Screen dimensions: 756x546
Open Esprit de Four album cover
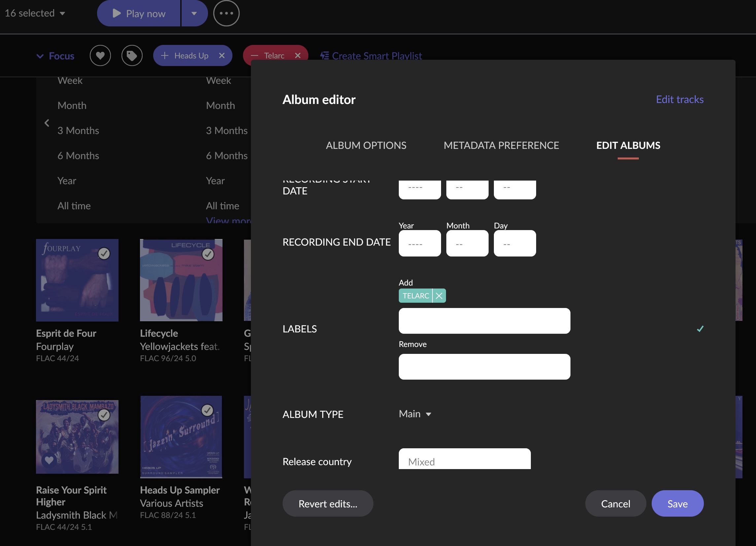click(x=77, y=280)
